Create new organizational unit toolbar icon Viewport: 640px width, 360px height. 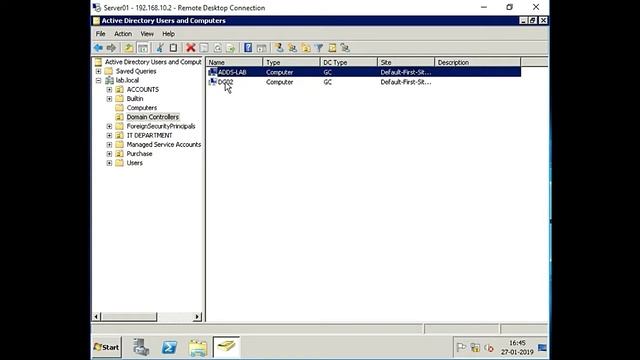coord(306,48)
